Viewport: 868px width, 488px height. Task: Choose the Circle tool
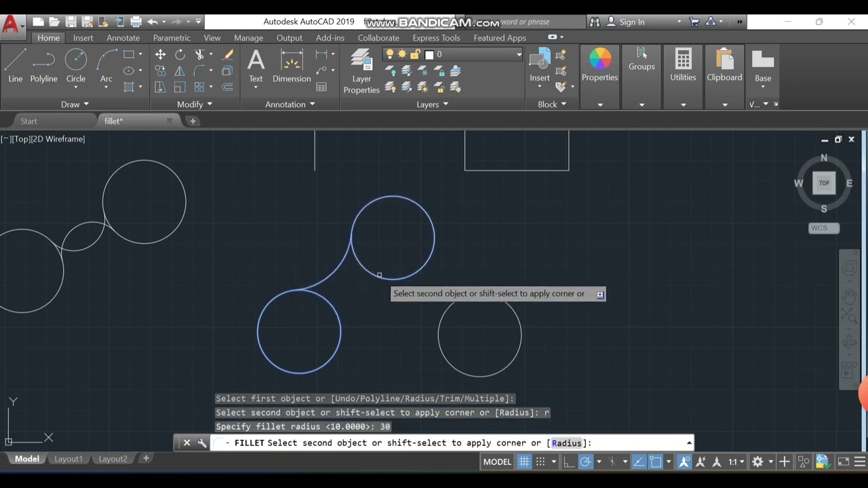point(76,66)
